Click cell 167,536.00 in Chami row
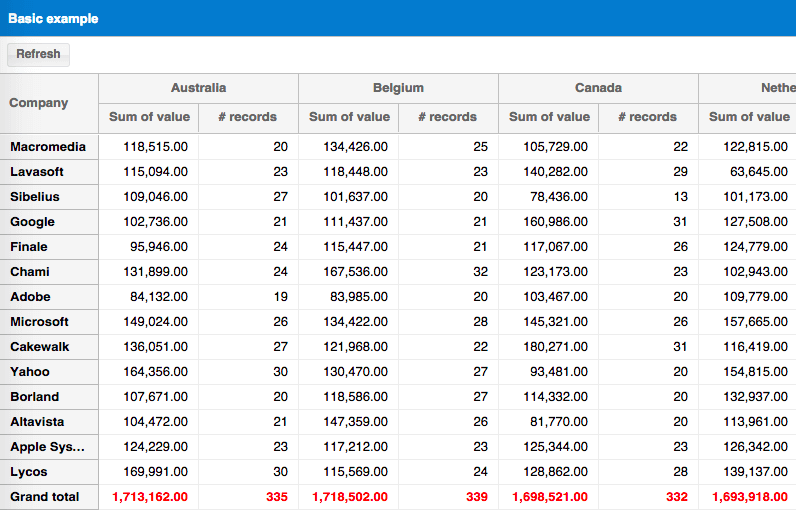The image size is (796, 510). click(x=349, y=272)
